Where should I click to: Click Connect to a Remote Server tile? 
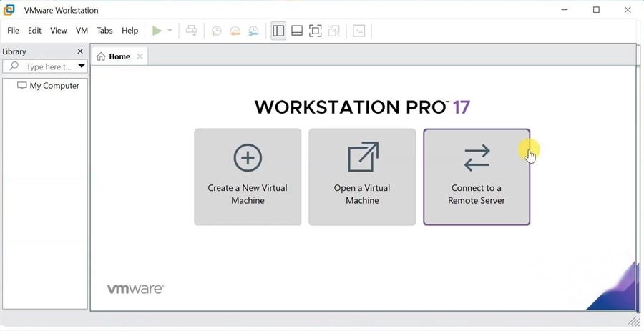[477, 177]
